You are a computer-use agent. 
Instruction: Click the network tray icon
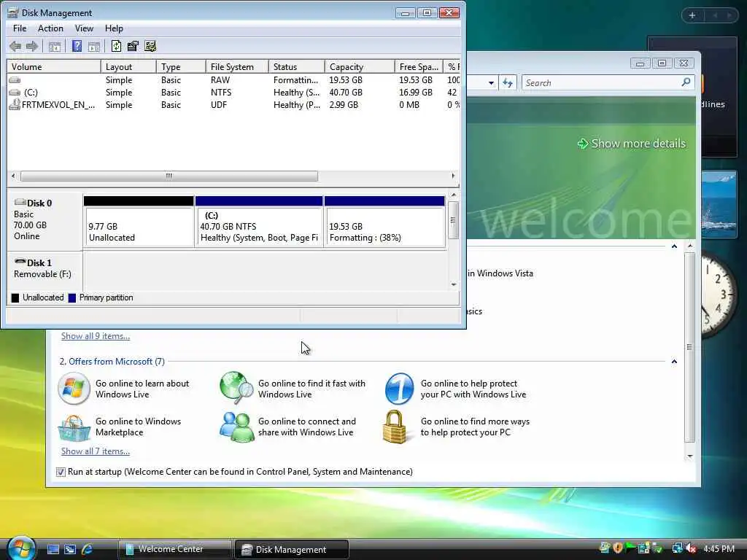click(x=677, y=548)
